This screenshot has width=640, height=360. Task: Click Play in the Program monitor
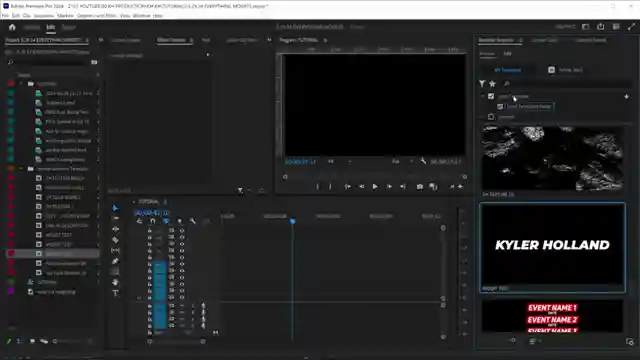[375, 187]
